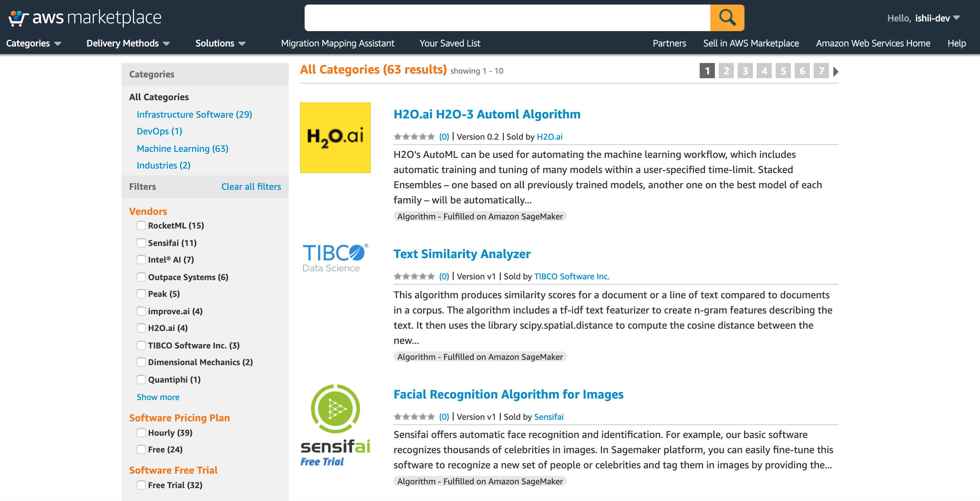Open the Partners page
Image resolution: width=980 pixels, height=501 pixels.
[669, 43]
